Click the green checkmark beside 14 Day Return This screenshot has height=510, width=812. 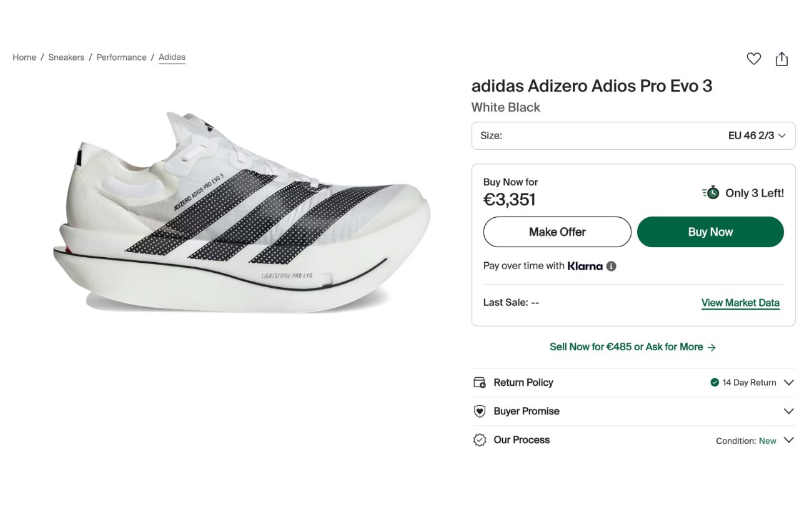pyautogui.click(x=714, y=382)
